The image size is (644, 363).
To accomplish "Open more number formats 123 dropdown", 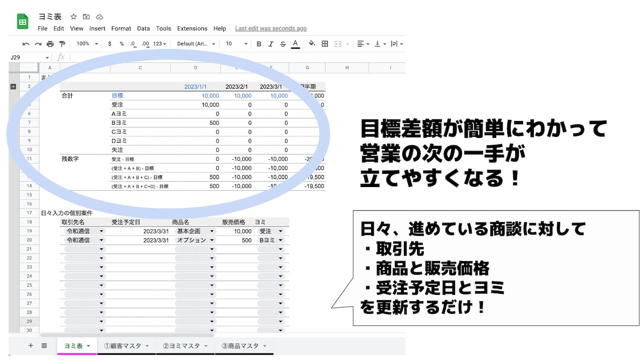I will (x=160, y=44).
